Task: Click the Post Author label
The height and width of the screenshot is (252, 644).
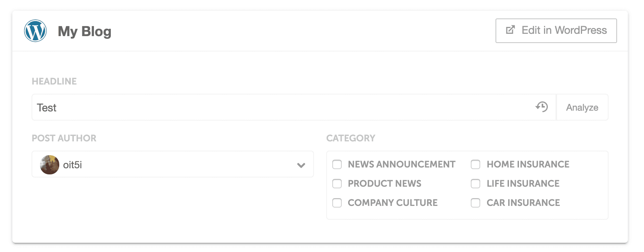Action: [x=64, y=138]
